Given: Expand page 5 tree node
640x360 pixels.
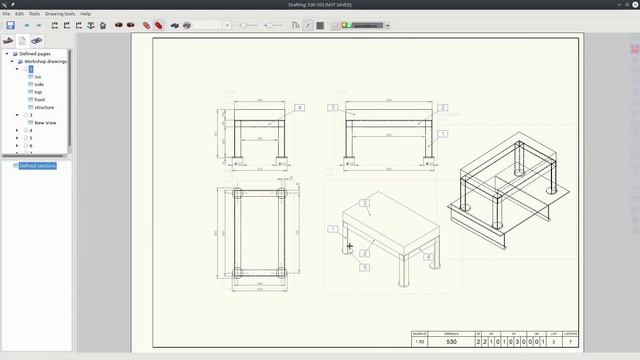Looking at the screenshot, I should click(17, 138).
